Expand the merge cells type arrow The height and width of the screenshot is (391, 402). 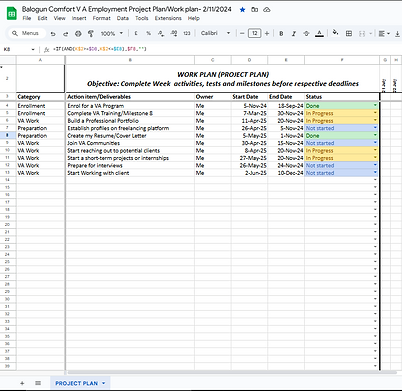(370, 33)
